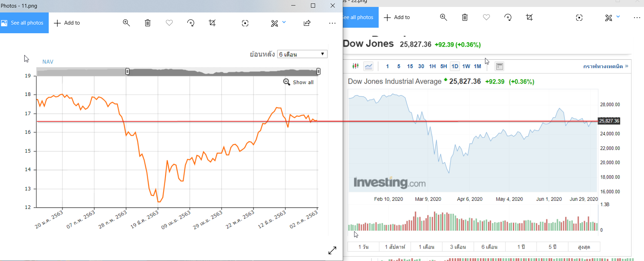644x261 pixels.
Task: Switch to area line chart icon
Action: point(369,66)
